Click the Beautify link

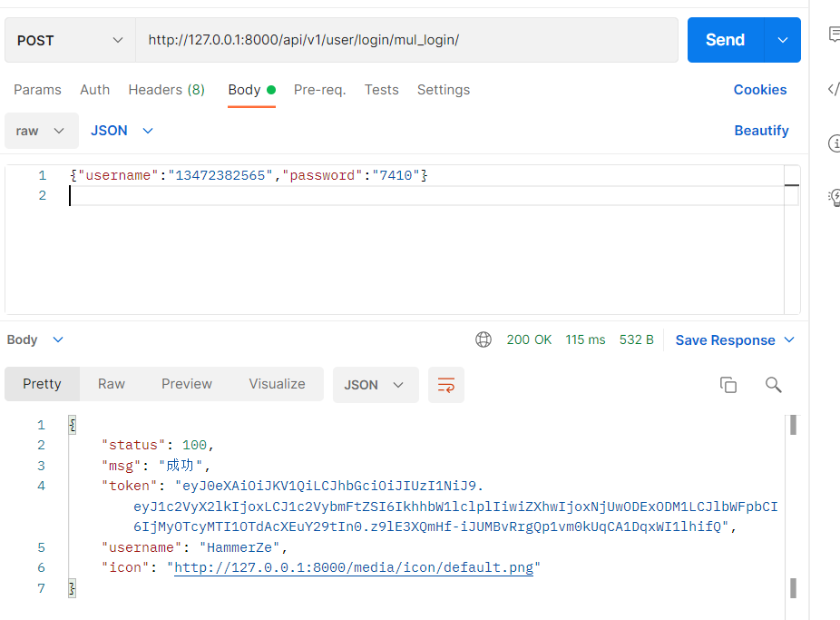coord(761,131)
